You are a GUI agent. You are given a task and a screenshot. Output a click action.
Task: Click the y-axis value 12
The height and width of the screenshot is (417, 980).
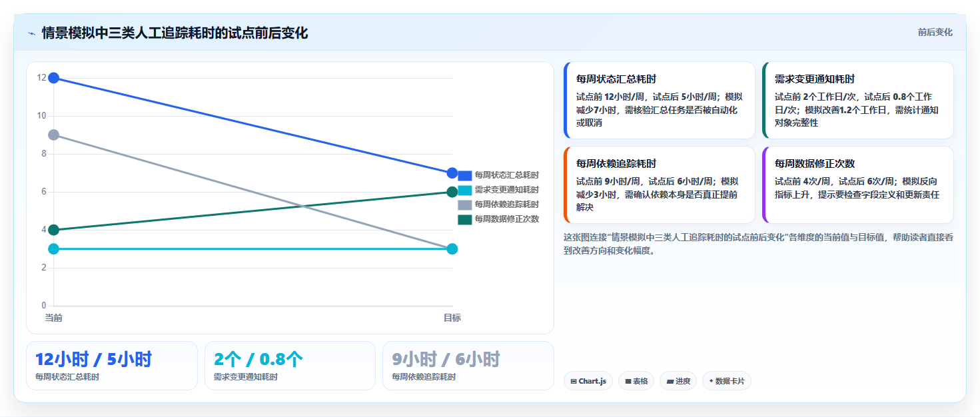click(x=42, y=78)
